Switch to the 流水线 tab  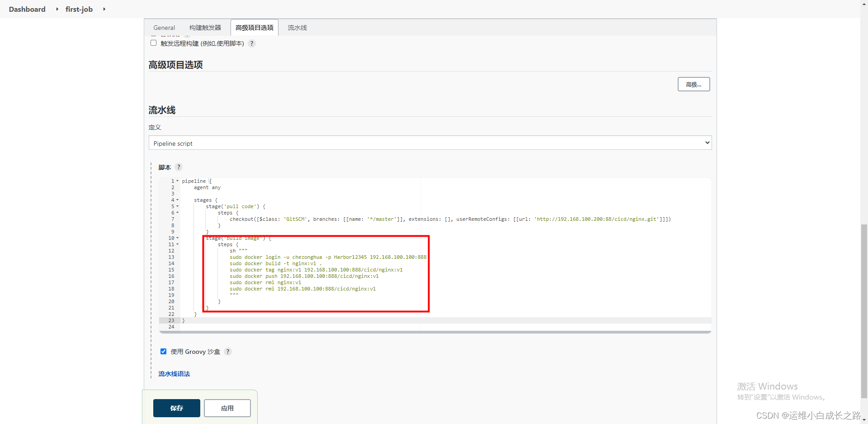297,28
